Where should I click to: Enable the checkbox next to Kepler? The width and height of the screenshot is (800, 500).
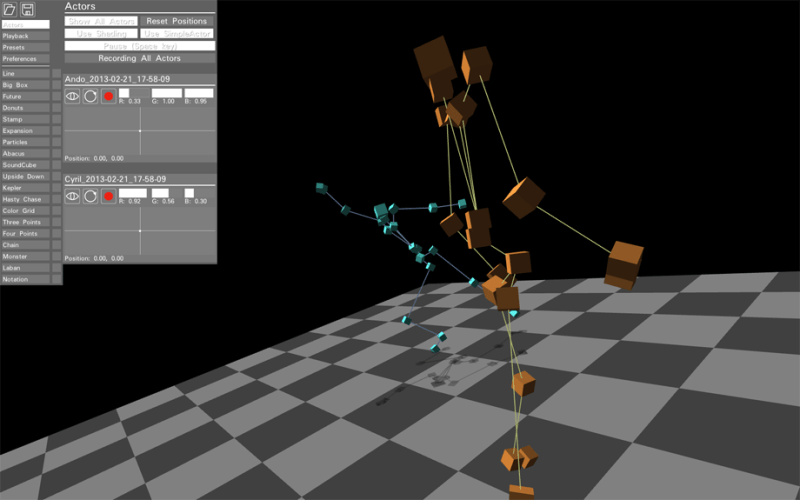(56, 188)
